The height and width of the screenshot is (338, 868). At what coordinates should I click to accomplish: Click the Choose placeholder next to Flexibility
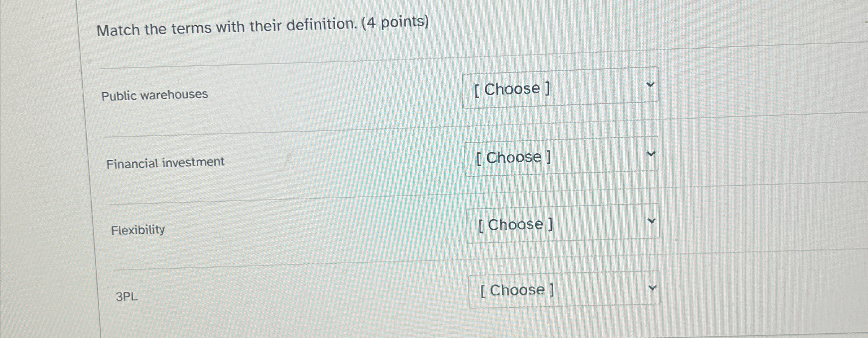[515, 225]
